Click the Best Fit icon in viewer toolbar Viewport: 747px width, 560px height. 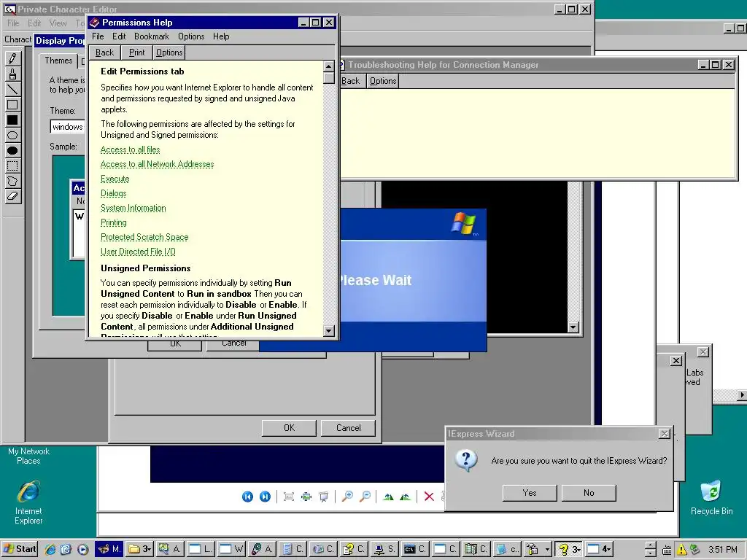(x=289, y=497)
